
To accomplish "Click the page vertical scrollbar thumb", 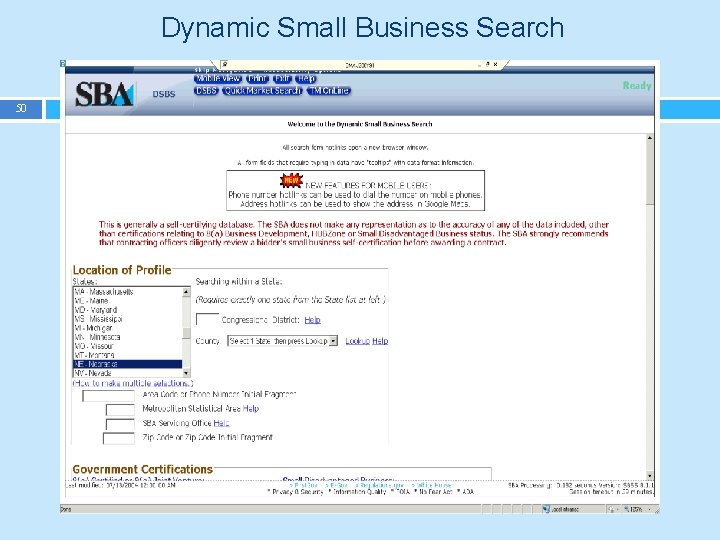I will point(650,173).
